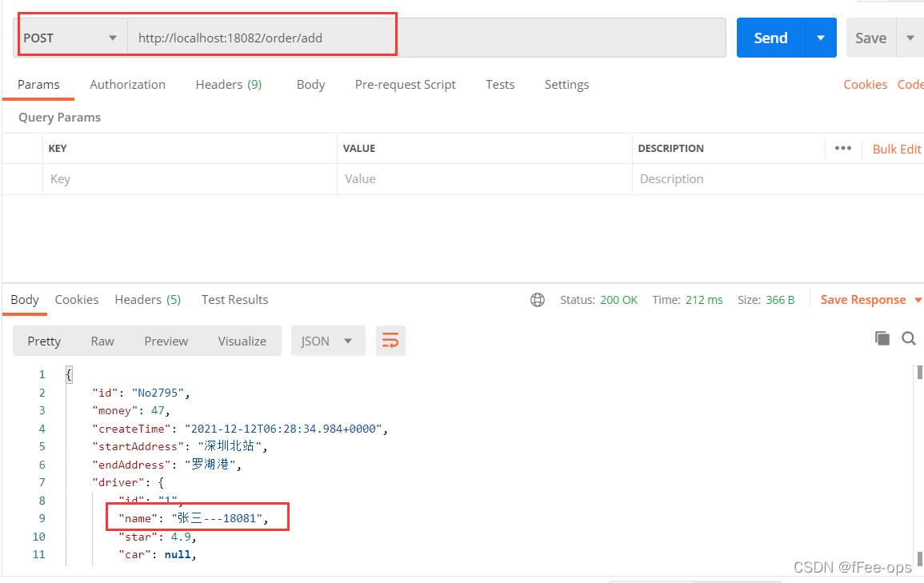Click the wrap lines icon in response toolbar
The image size is (924, 583).
(x=390, y=341)
